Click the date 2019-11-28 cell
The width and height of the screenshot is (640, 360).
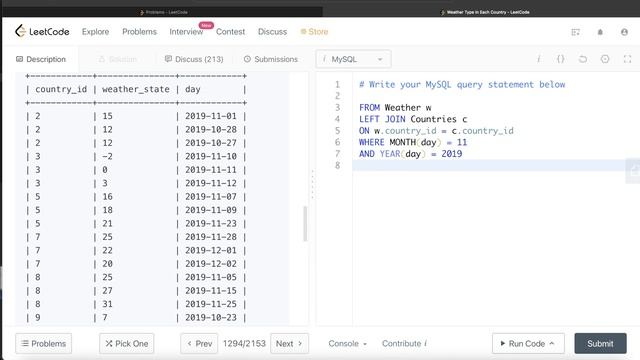[x=211, y=237]
